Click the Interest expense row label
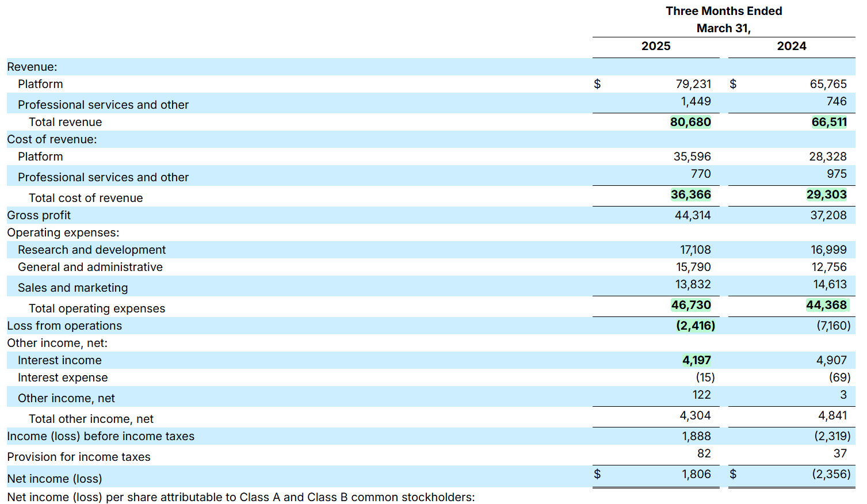The image size is (867, 504). pos(63,377)
